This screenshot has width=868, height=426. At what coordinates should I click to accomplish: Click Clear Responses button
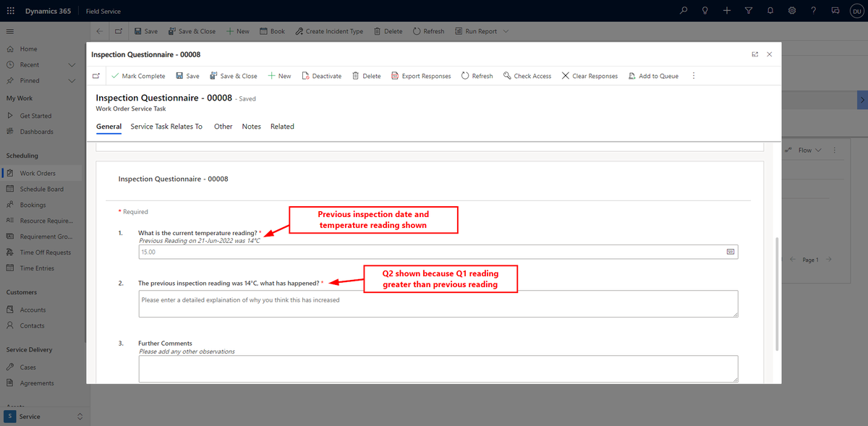click(x=590, y=76)
